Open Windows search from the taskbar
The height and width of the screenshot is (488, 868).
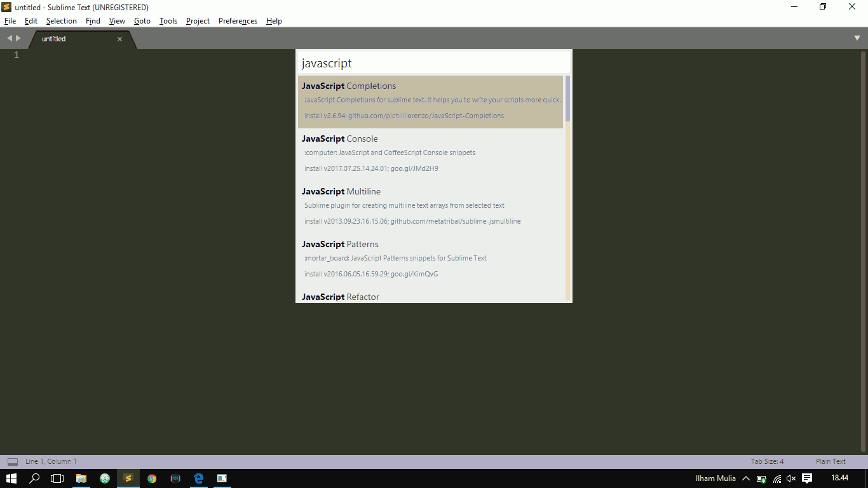pos(35,478)
